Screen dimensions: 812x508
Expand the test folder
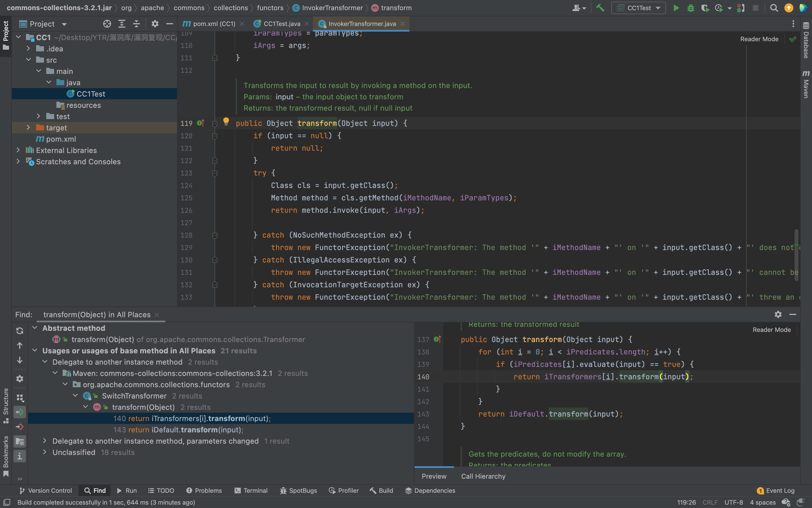[x=39, y=116]
